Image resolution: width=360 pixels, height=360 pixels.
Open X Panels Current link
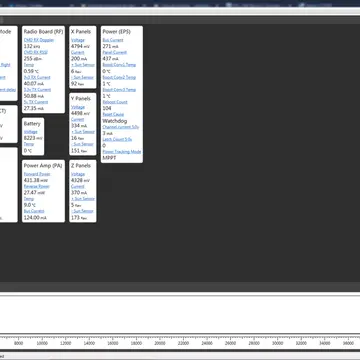click(78, 52)
